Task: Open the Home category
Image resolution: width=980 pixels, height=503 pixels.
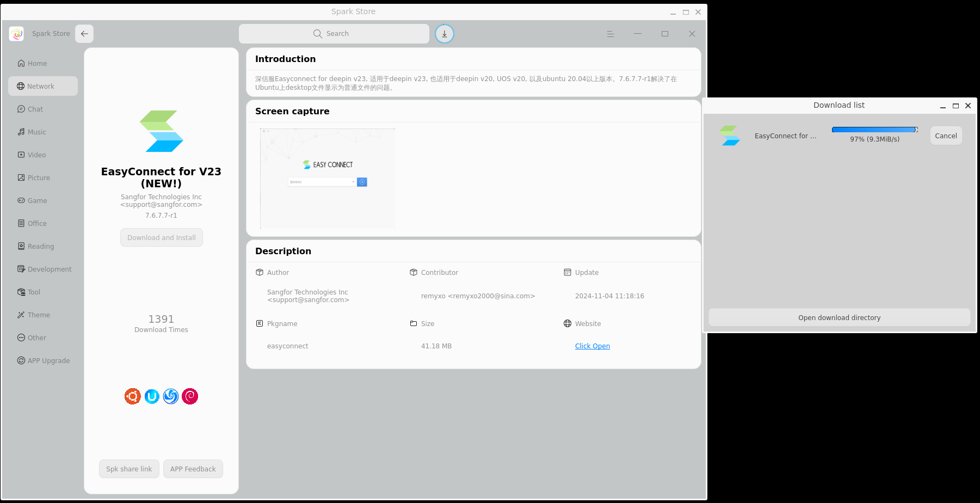Action: tap(43, 63)
